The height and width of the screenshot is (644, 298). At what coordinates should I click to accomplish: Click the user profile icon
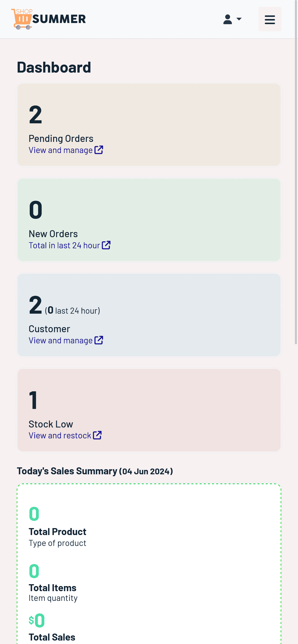227,19
